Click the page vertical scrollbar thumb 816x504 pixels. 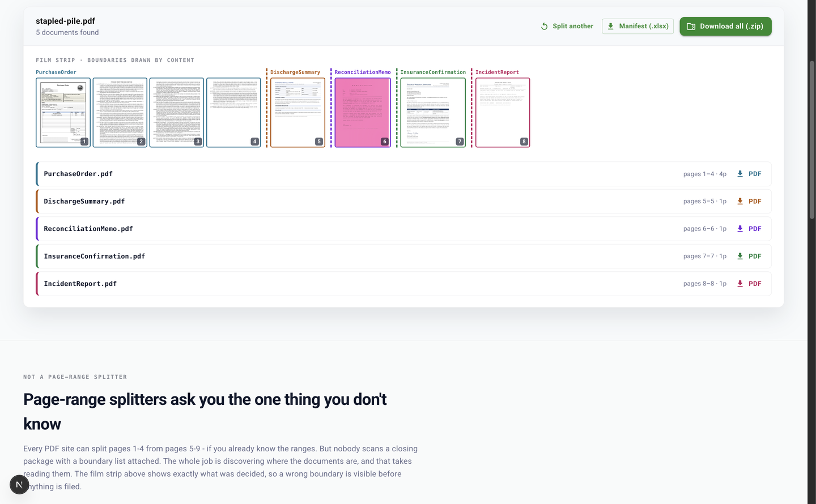(811, 140)
